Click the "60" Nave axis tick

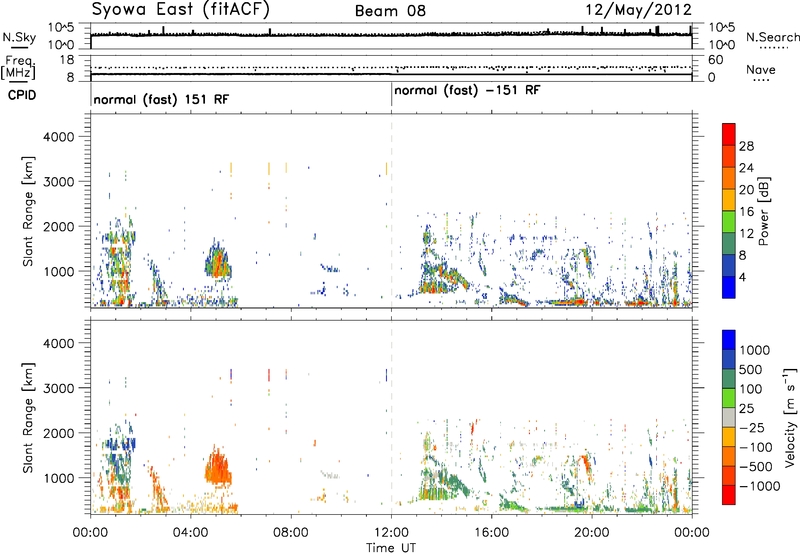(x=716, y=60)
